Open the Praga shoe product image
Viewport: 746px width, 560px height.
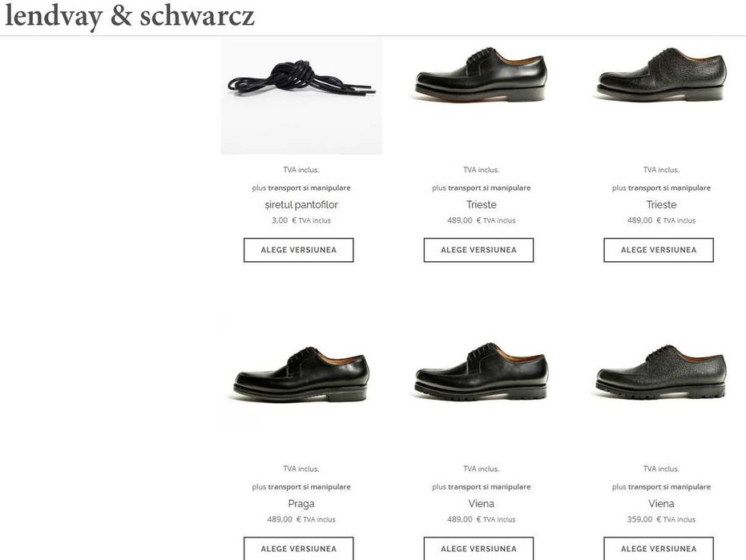tap(301, 373)
